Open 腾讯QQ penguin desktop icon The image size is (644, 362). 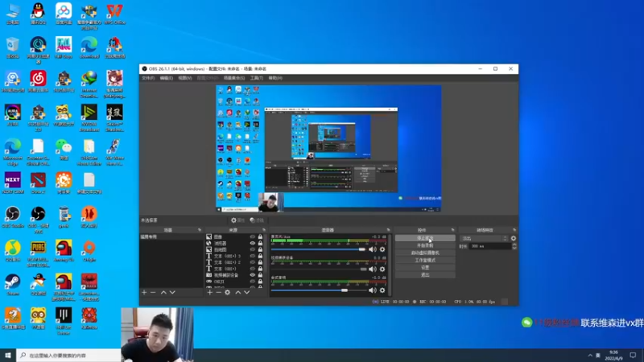(x=38, y=14)
